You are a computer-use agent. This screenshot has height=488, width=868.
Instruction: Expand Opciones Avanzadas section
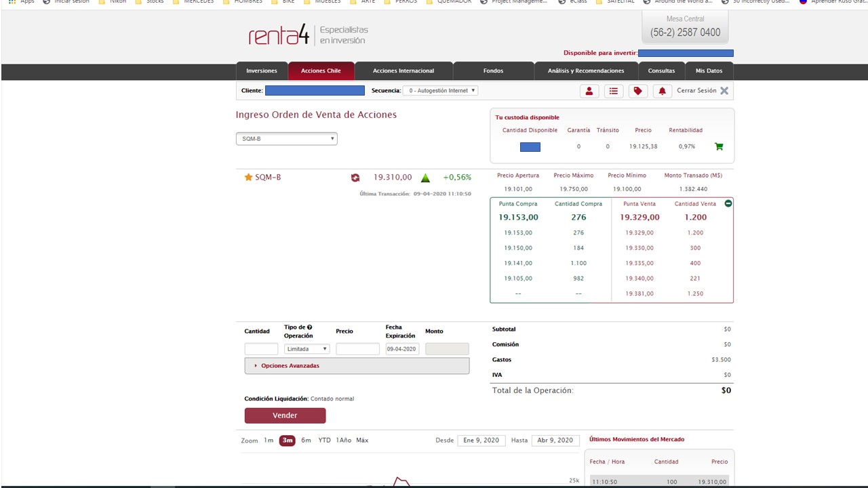coord(357,366)
